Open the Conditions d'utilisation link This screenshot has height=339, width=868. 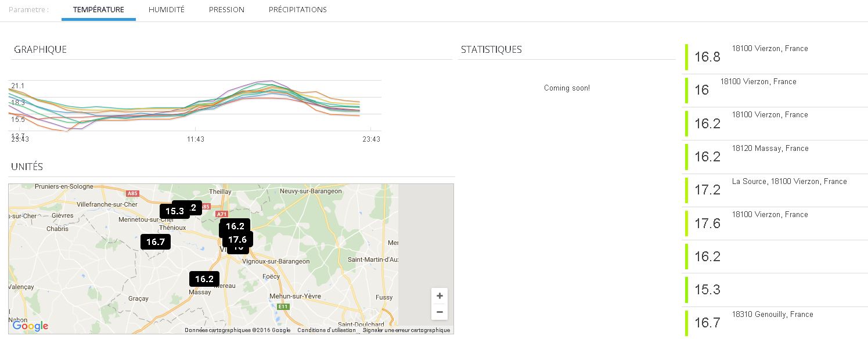click(x=326, y=330)
